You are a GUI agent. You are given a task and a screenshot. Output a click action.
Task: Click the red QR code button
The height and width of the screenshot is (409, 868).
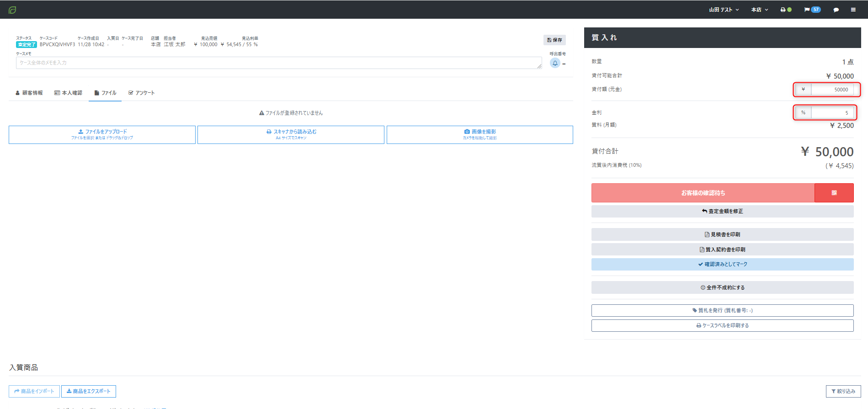pos(834,193)
